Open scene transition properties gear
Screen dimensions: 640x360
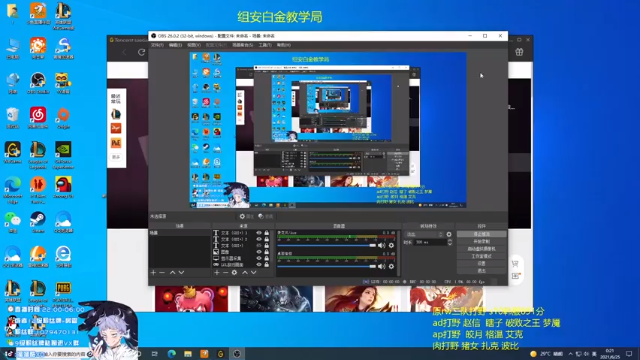pos(449,234)
